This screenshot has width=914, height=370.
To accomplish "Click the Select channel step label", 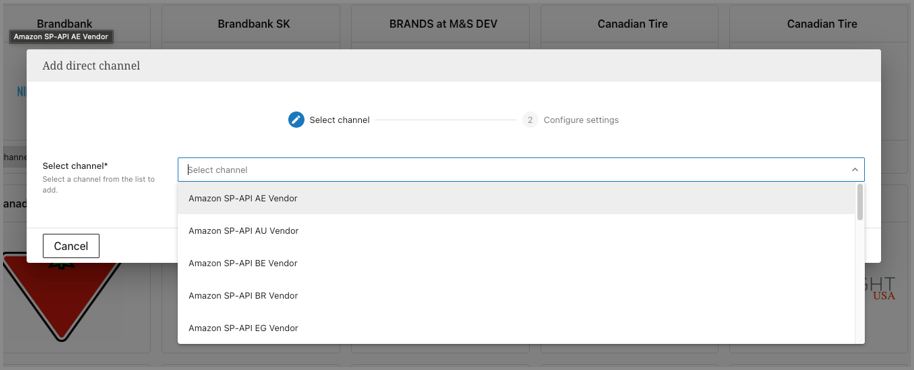I will point(339,120).
